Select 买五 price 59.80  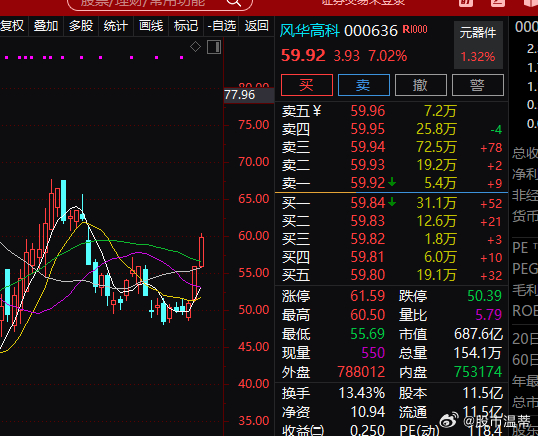pyautogui.click(x=368, y=275)
